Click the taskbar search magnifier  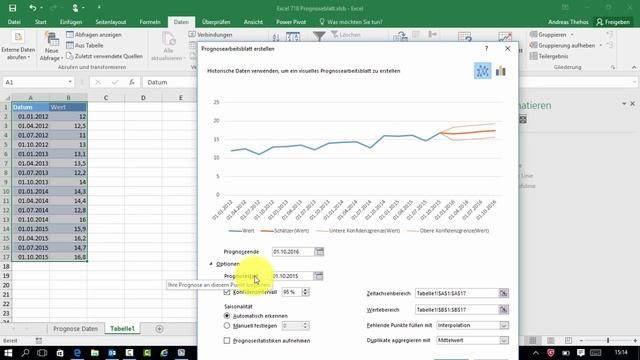25,353
